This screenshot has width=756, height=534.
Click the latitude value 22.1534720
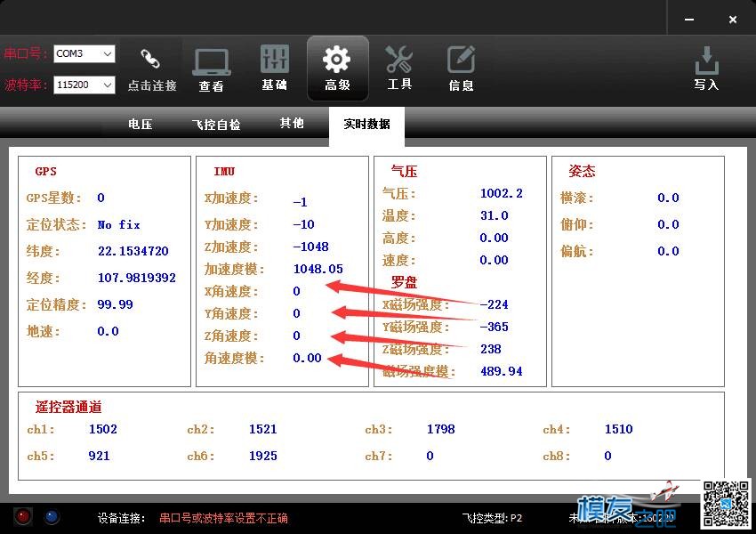pos(133,251)
